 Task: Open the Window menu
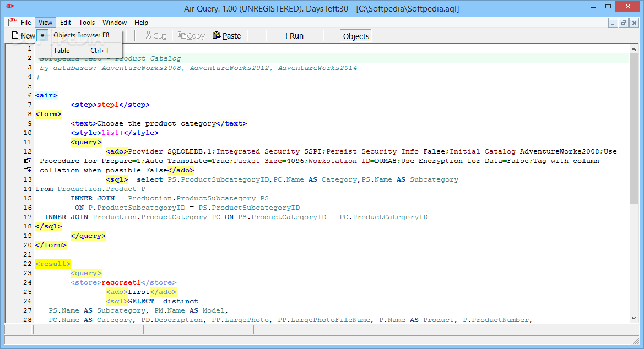pyautogui.click(x=114, y=23)
